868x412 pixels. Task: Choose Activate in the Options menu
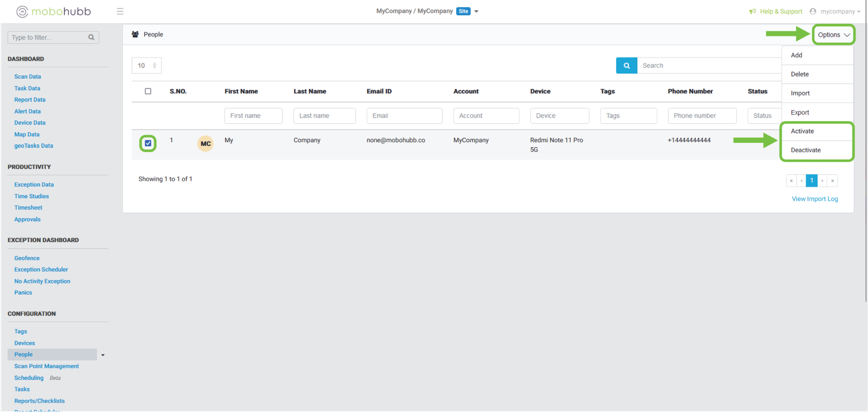[802, 131]
